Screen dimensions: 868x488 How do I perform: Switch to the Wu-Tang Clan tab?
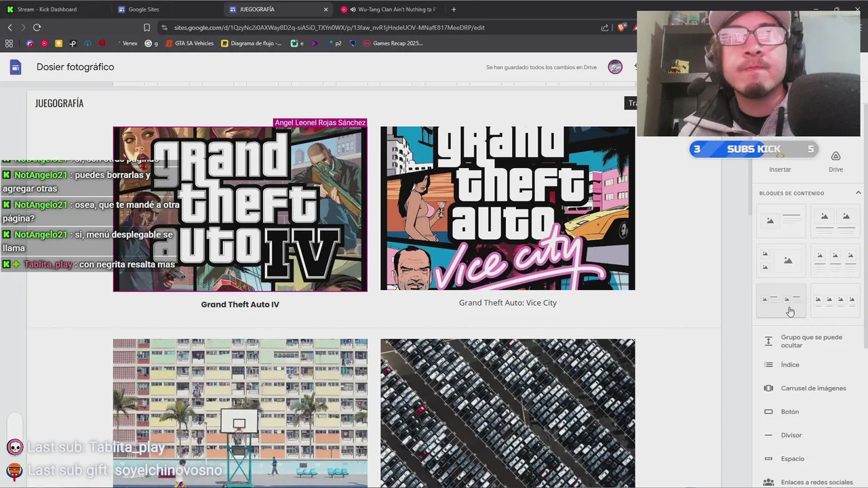point(390,9)
